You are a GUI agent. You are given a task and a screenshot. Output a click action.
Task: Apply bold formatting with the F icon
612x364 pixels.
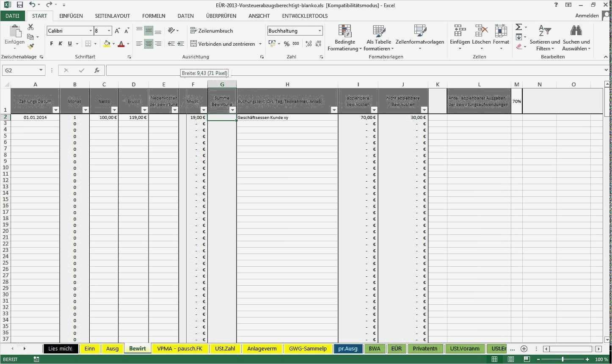[51, 44]
